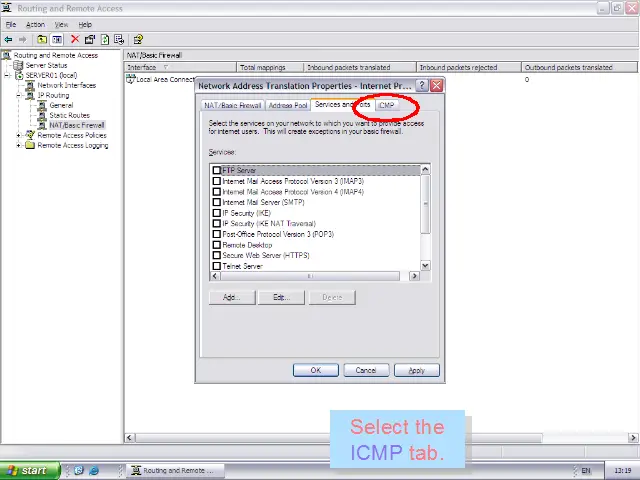Check the Remote Desktop service checkbox
The height and width of the screenshot is (480, 640).
(x=217, y=245)
